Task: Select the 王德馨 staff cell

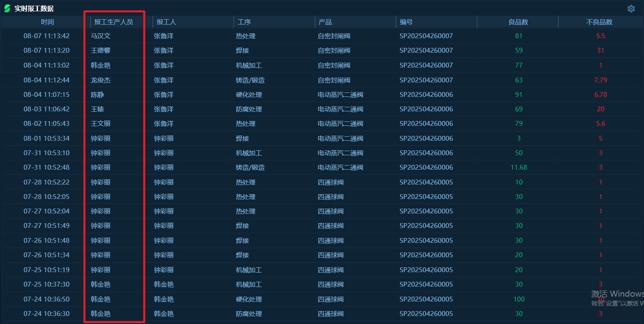Action: coord(100,51)
